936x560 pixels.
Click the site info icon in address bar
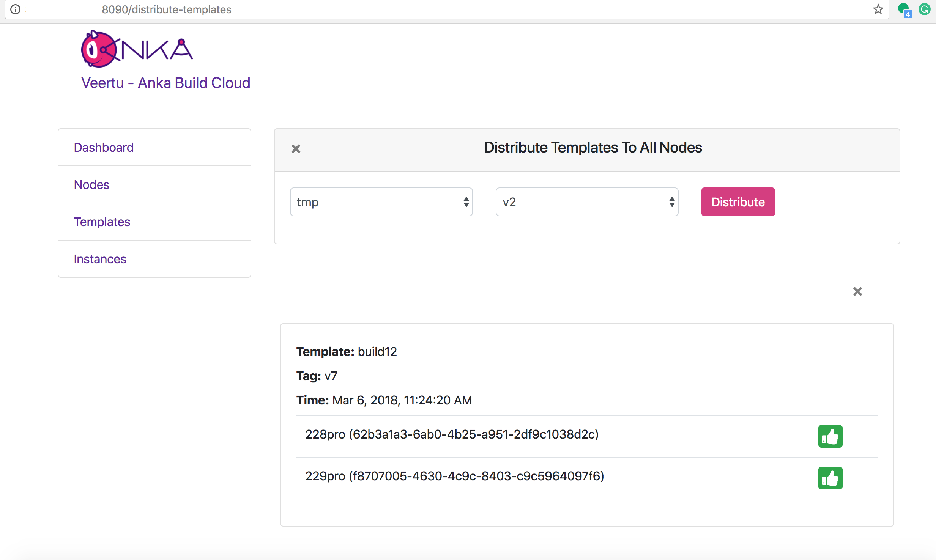pyautogui.click(x=15, y=9)
